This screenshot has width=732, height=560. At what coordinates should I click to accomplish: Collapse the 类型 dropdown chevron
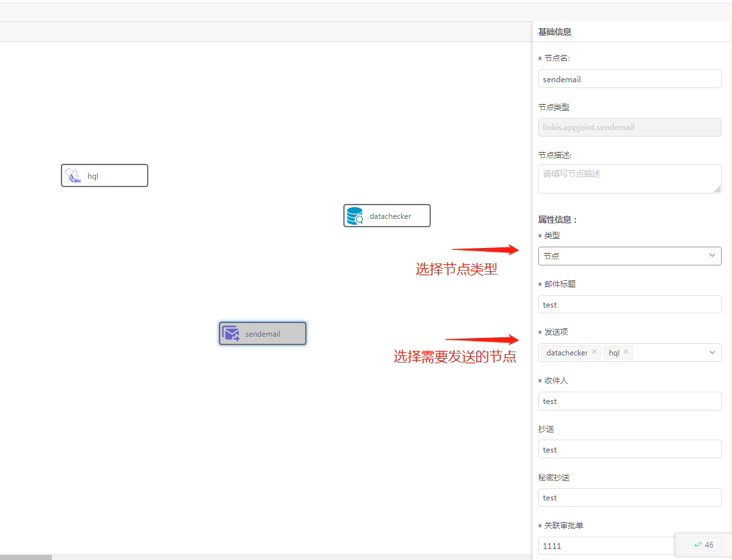click(712, 256)
